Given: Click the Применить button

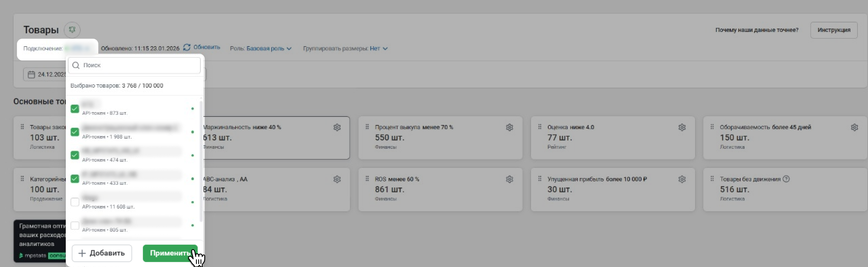Looking at the screenshot, I should pyautogui.click(x=170, y=253).
